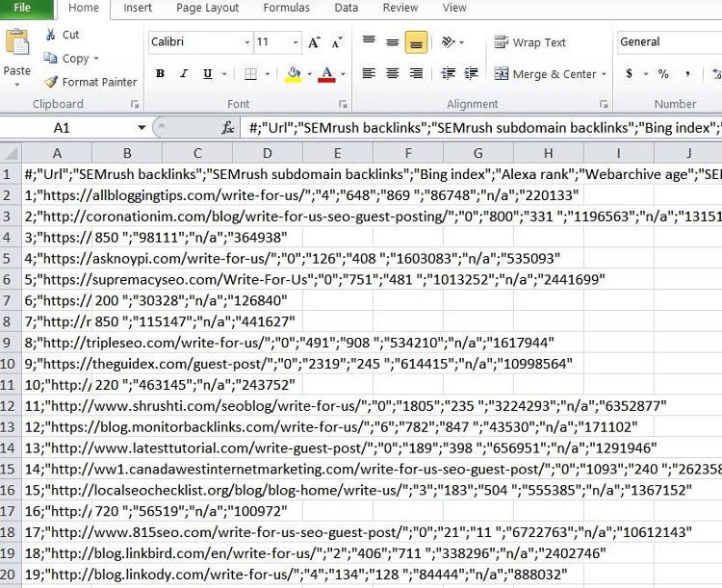Open the Paste options arrow

pos(17,85)
